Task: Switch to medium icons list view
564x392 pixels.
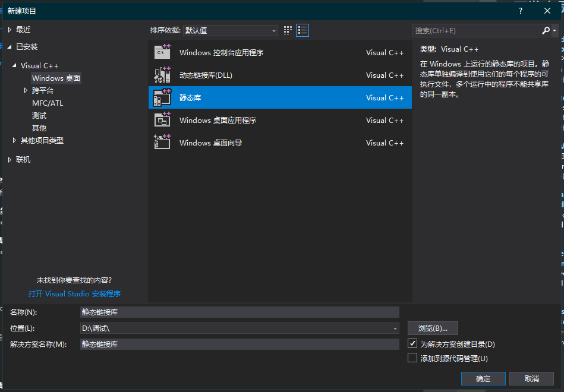Action: pyautogui.click(x=303, y=30)
